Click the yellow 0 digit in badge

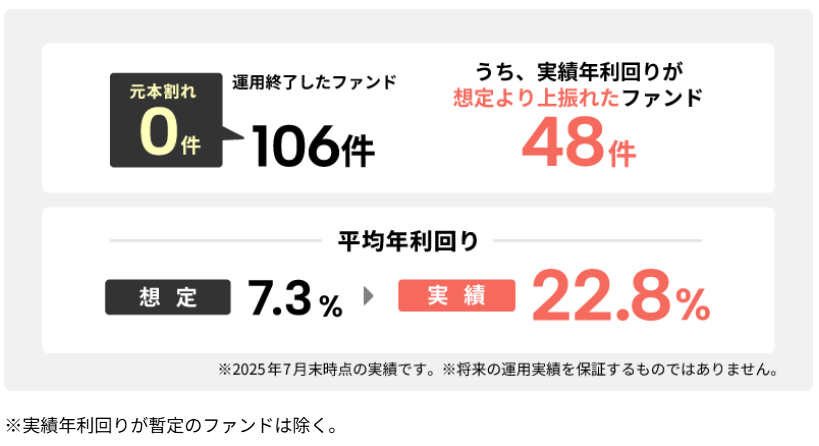click(x=159, y=131)
